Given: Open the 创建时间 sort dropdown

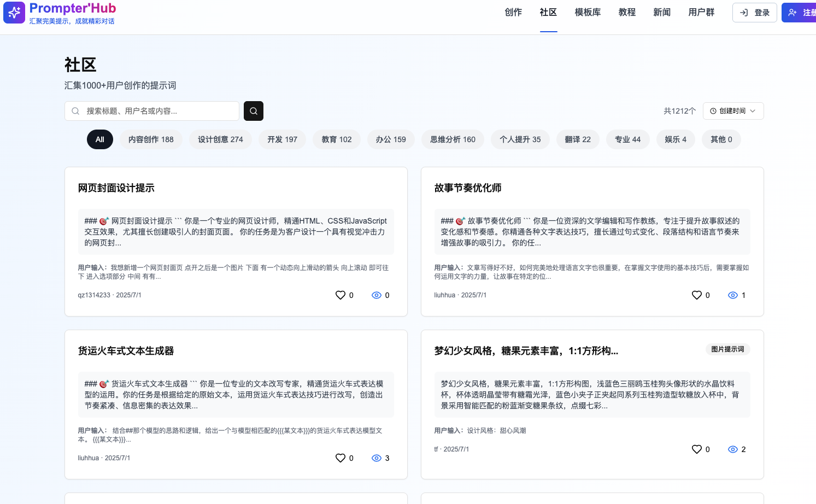Looking at the screenshot, I should coord(733,111).
